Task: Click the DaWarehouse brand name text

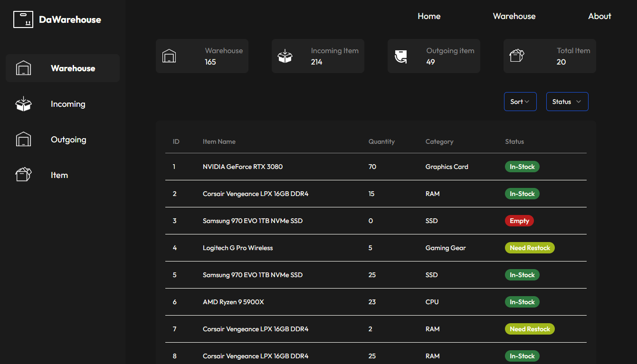Action: tap(70, 19)
